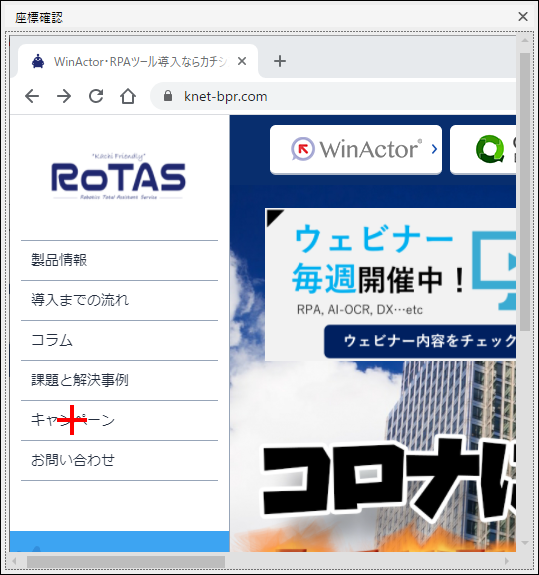Image resolution: width=539 pixels, height=575 pixels.
Task: Go to the home page icon
Action: [128, 96]
